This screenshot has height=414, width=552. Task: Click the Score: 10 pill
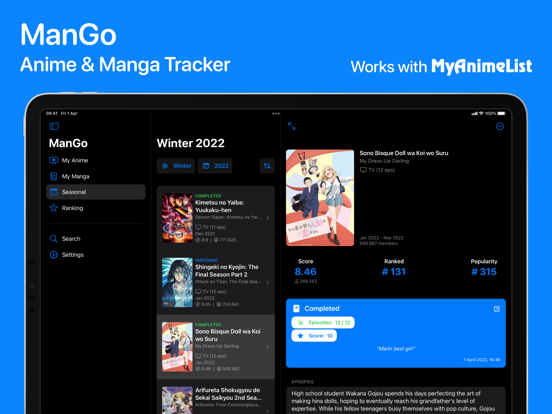click(x=314, y=336)
